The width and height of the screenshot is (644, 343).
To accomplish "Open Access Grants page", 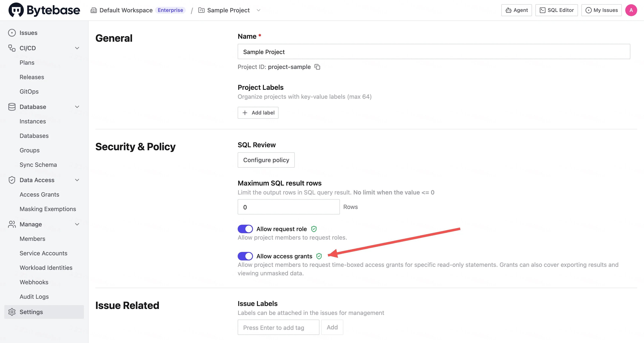I will click(x=39, y=194).
